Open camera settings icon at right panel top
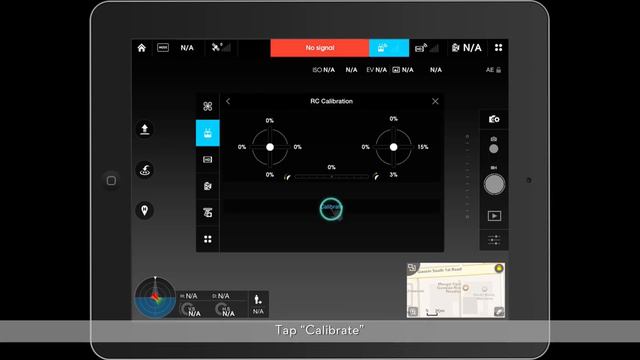Viewport: 640px width, 360px height. tap(494, 119)
